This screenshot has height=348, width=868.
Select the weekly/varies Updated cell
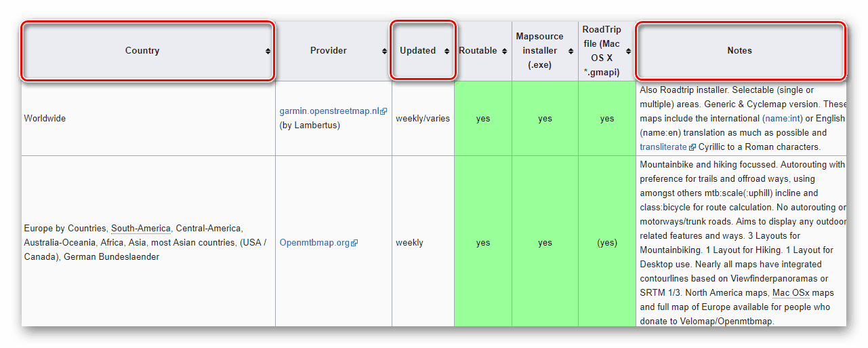(423, 119)
